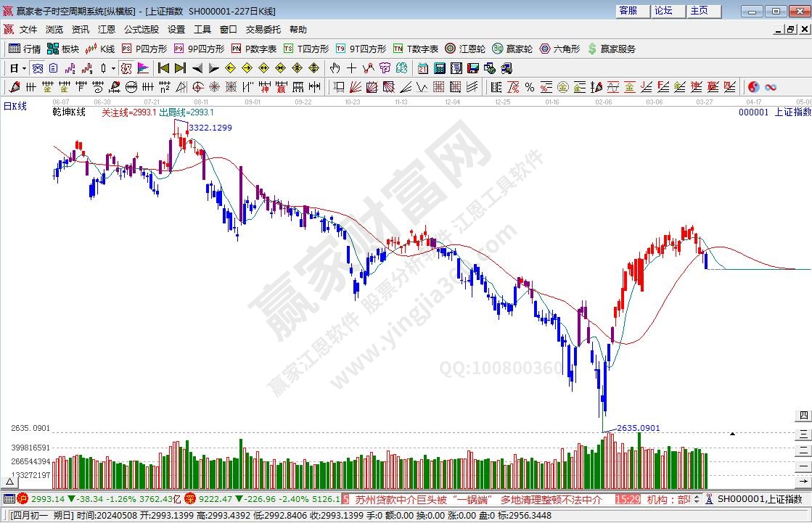Image resolution: width=812 pixels, height=523 pixels.
Task: Click the 论坛 forum button
Action: (x=663, y=11)
